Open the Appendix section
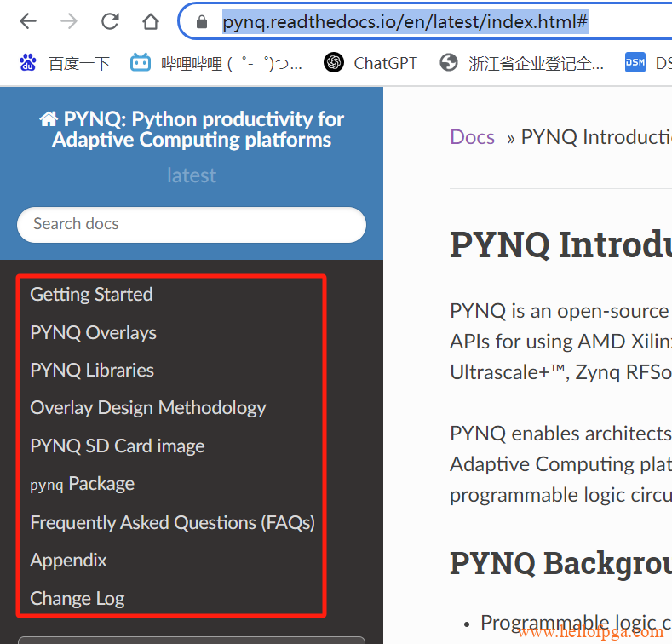 (69, 560)
